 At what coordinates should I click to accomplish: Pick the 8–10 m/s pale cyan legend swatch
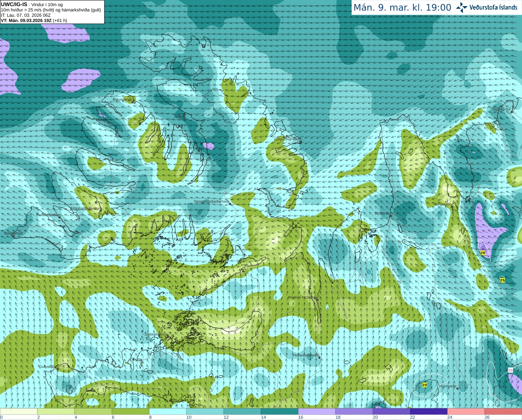pyautogui.click(x=168, y=411)
